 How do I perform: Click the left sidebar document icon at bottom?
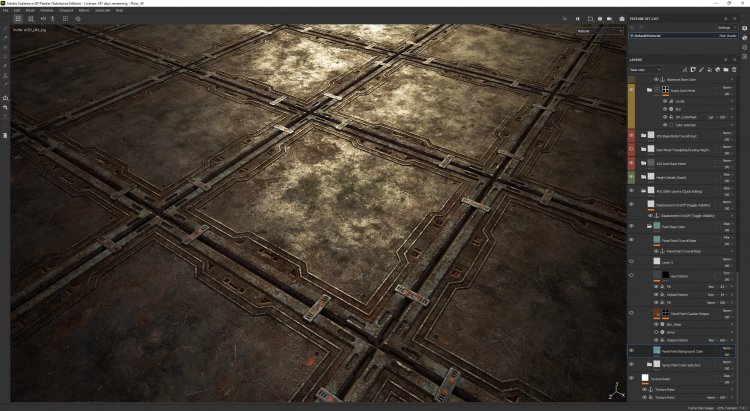point(5,135)
